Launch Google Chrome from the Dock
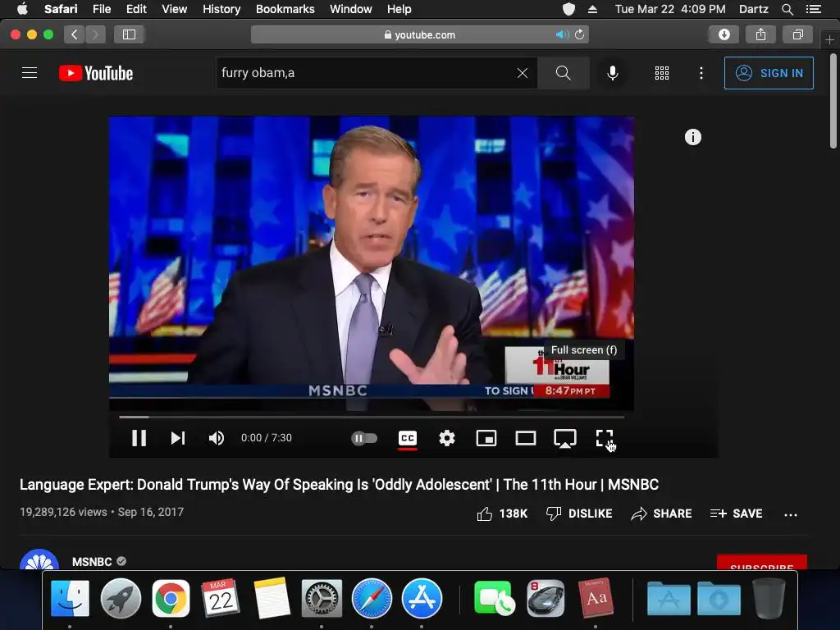This screenshot has width=840, height=630. pos(171,598)
